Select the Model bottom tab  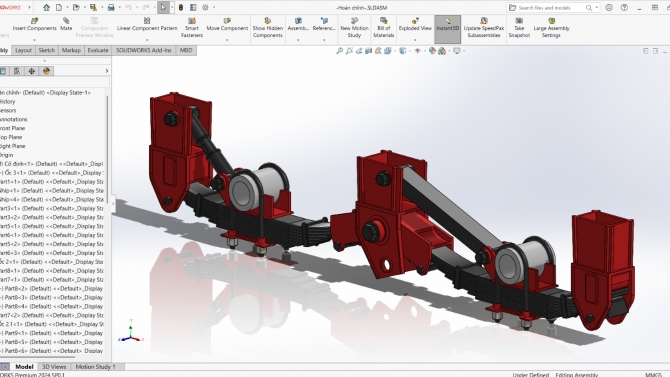coord(24,367)
